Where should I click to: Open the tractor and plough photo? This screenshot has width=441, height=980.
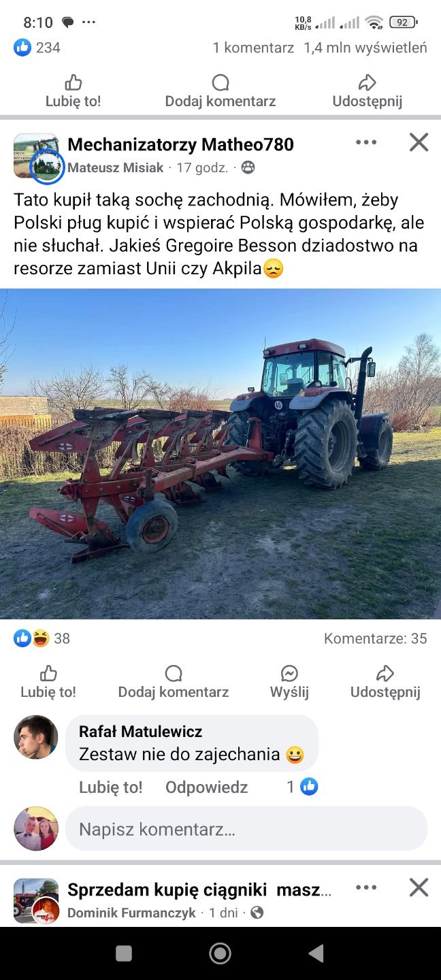[220, 454]
